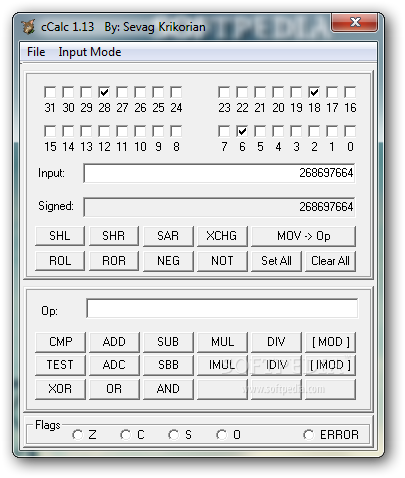Click the XCHG button
This screenshot has width=405, height=478.
222,236
